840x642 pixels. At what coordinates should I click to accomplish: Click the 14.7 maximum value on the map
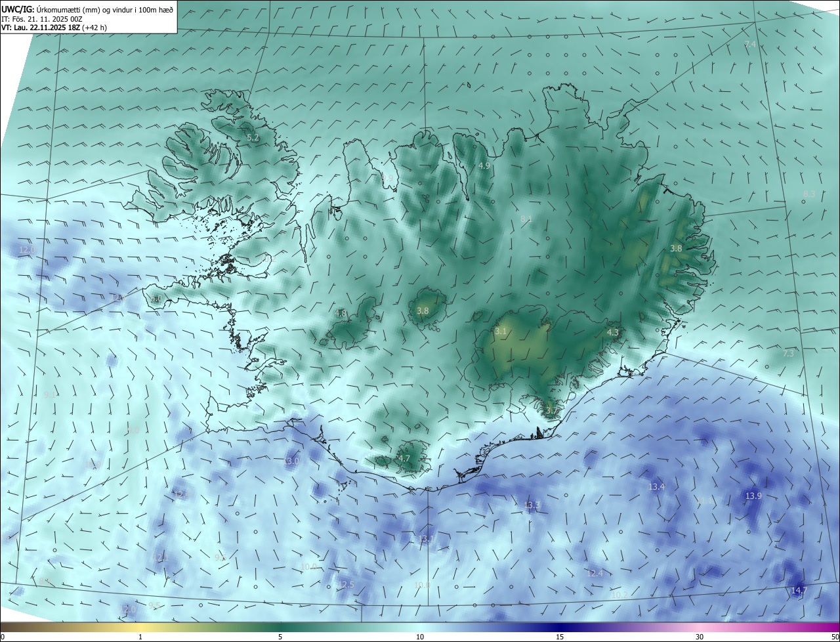point(799,590)
